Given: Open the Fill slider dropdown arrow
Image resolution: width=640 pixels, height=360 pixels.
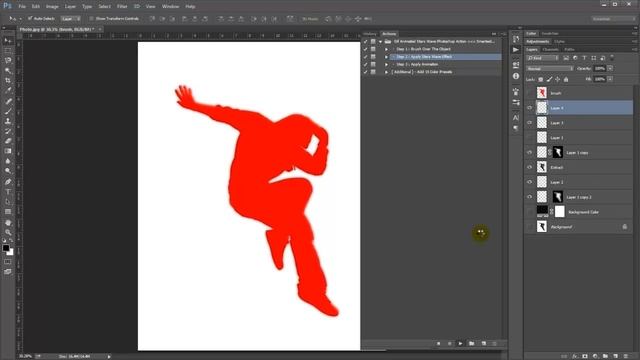Looking at the screenshot, I should tap(610, 79).
